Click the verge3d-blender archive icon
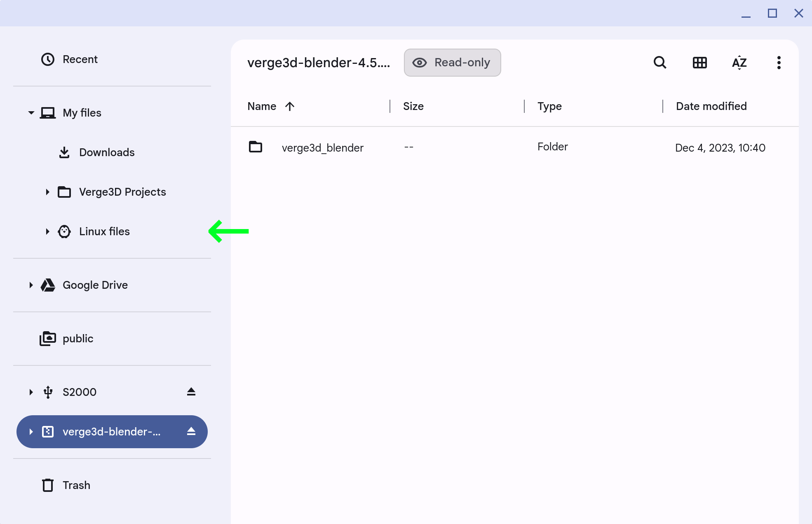812x524 pixels. coord(48,432)
